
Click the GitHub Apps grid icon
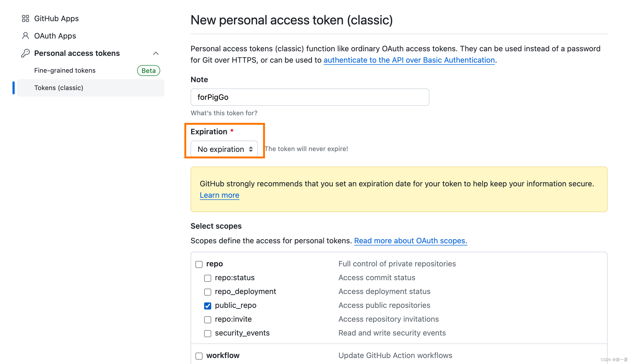[x=25, y=18]
